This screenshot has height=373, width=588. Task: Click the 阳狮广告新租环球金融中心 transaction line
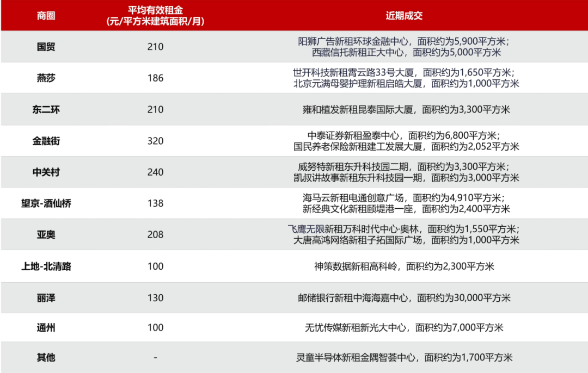tap(404, 41)
